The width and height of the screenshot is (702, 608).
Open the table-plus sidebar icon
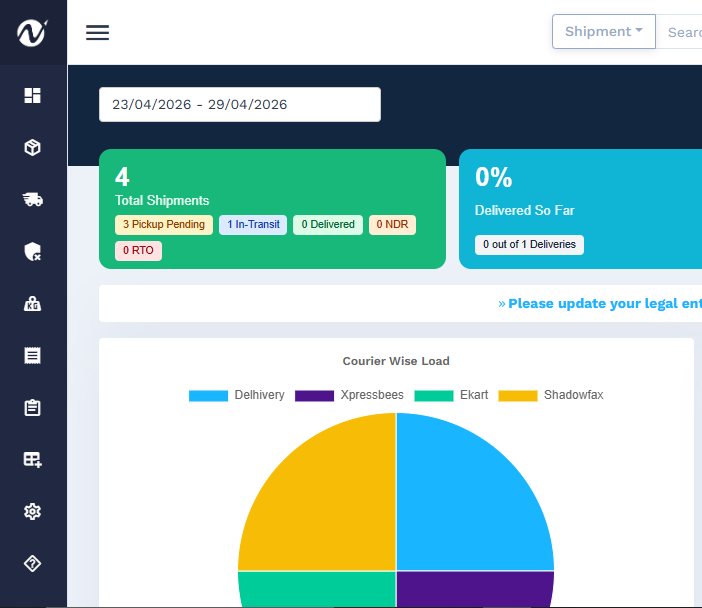[33, 460]
